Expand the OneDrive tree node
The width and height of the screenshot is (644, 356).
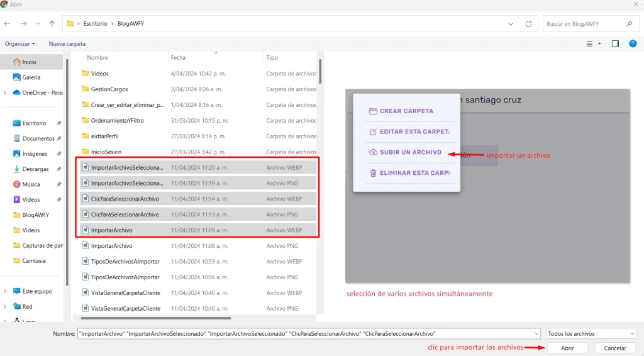point(5,93)
